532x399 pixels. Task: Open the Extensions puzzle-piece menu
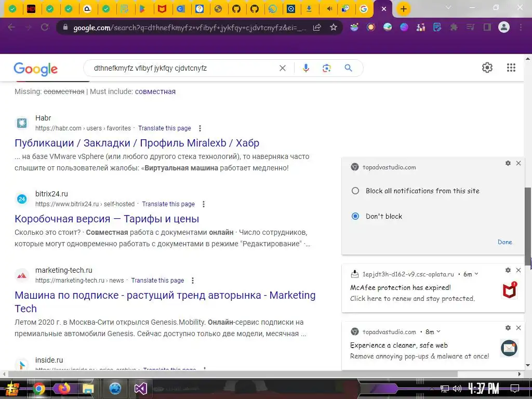pos(454,27)
